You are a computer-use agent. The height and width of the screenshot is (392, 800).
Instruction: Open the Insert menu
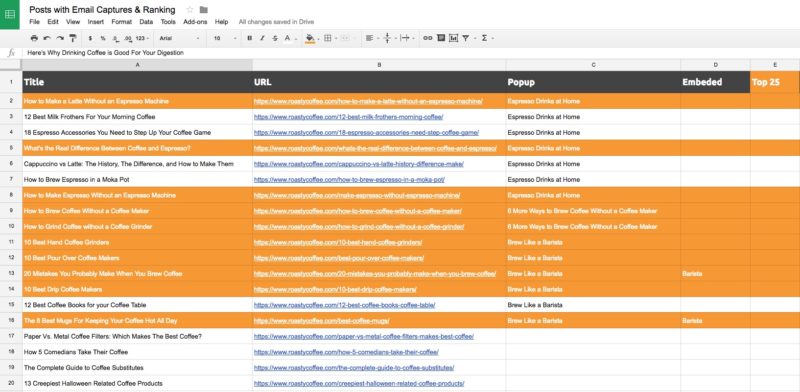click(95, 22)
